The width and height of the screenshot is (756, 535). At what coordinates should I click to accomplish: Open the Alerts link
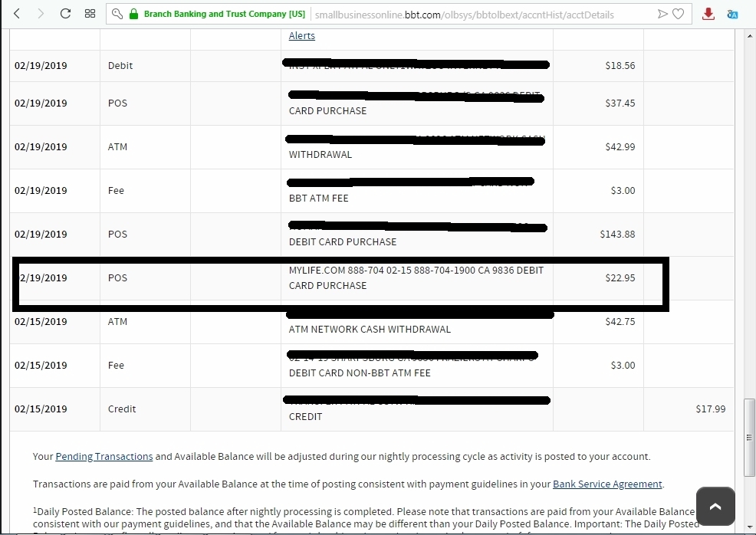point(302,36)
